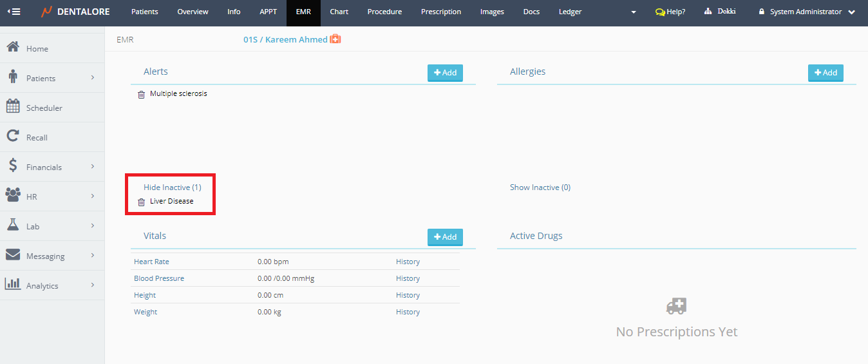Open Scheduler calendar in sidebar

44,108
